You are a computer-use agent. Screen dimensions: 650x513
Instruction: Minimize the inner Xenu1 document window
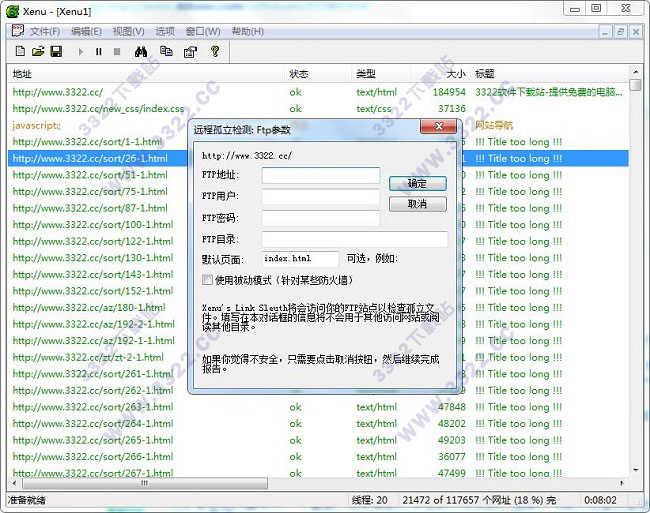tap(605, 31)
